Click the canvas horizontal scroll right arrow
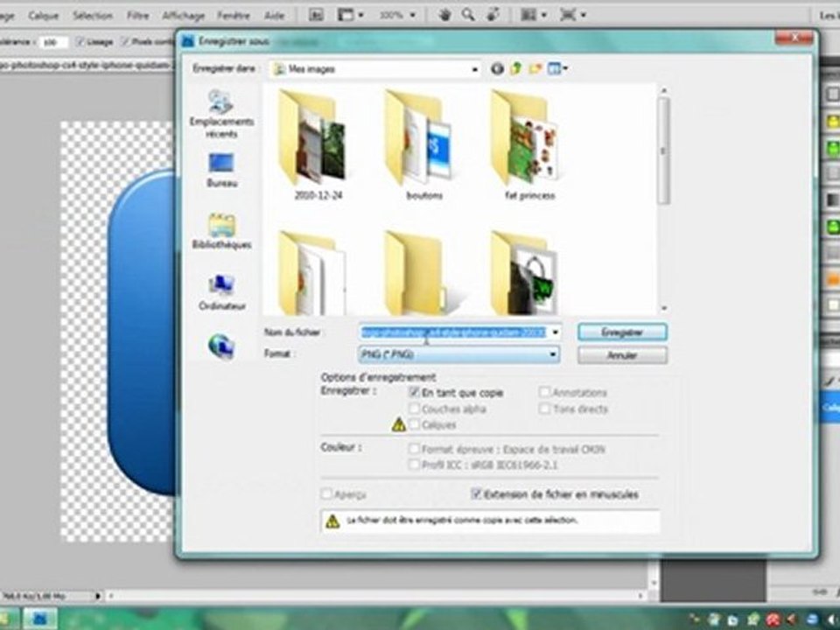Screen dimensions: 840x630 (x=641, y=596)
